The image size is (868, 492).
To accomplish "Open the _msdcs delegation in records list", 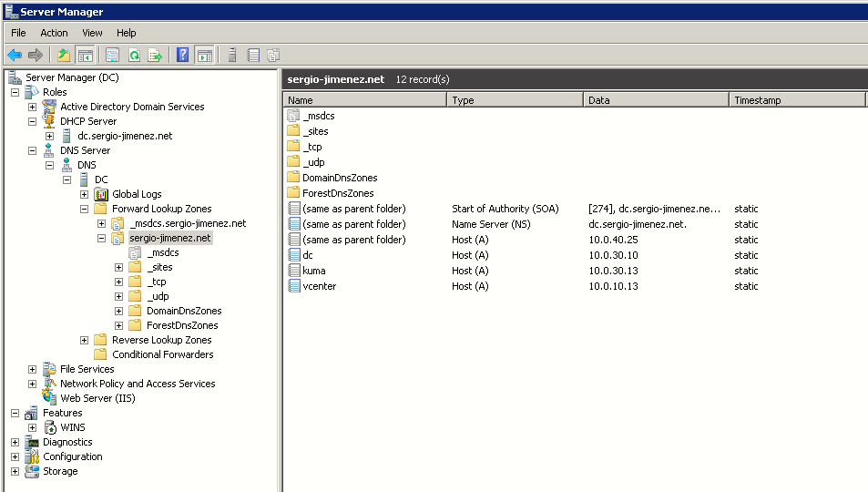I will 319,116.
